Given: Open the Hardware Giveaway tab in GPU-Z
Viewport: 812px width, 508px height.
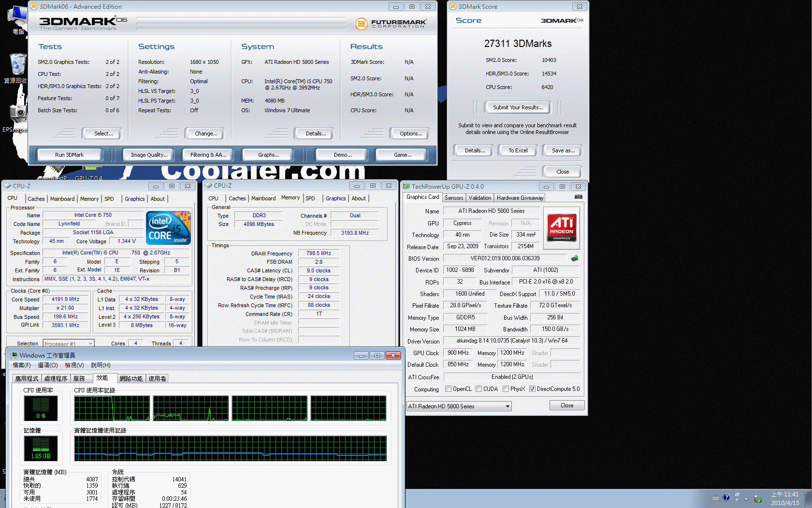Looking at the screenshot, I should (x=520, y=198).
